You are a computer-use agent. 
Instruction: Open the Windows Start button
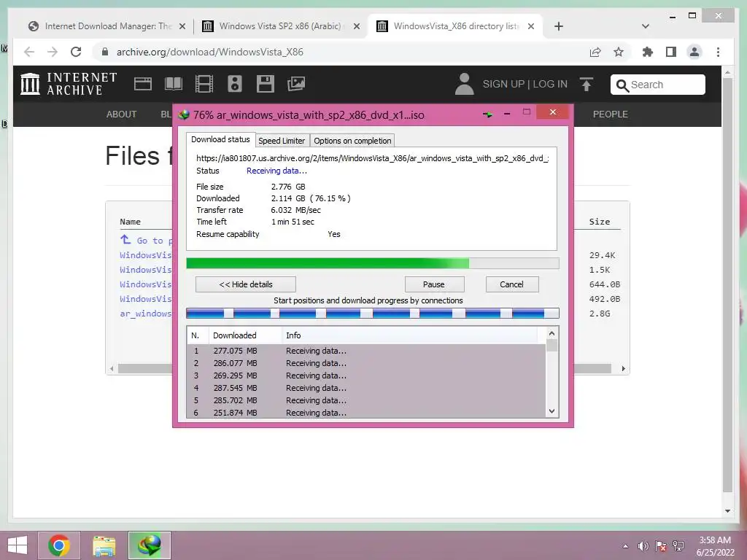(18, 545)
